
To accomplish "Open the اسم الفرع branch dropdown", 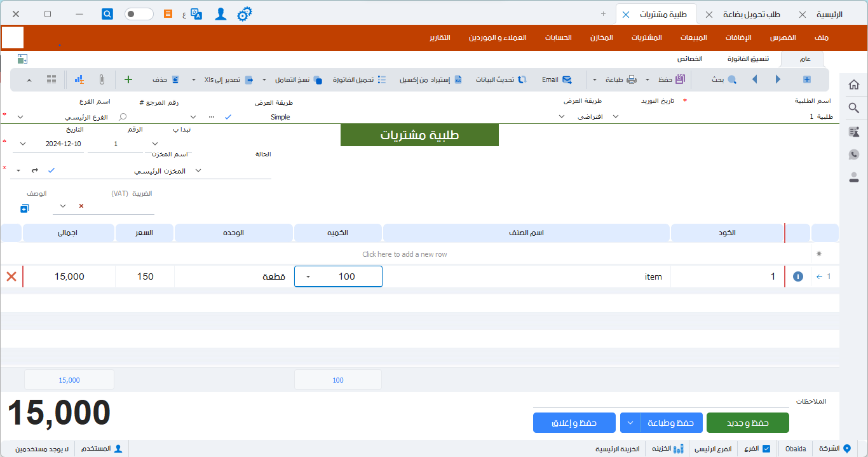I will 20,117.
